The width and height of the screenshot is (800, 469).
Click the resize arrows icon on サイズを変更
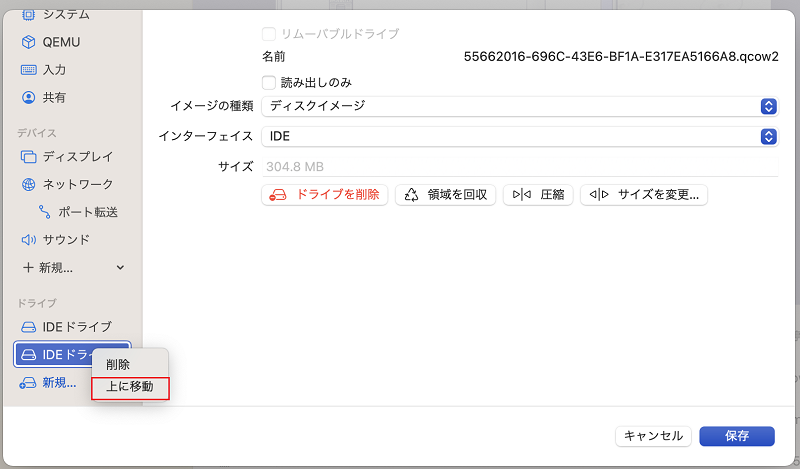[599, 194]
